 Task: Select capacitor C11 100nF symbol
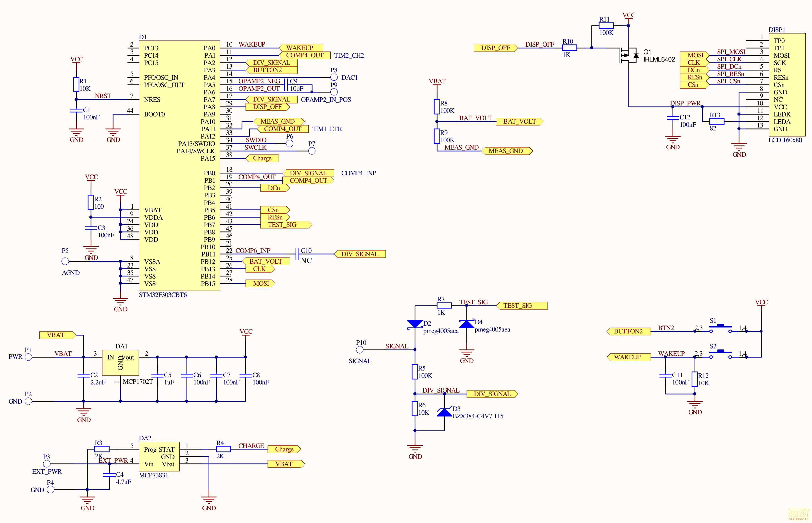coord(665,375)
